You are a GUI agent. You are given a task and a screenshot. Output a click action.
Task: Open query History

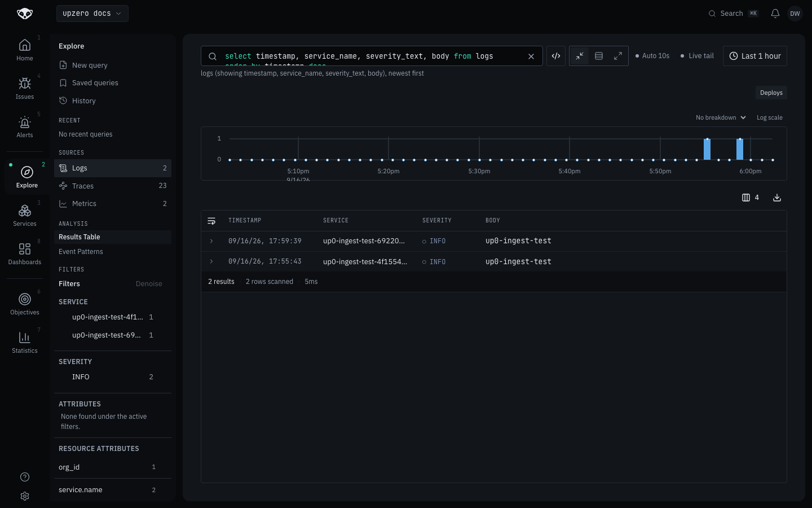pos(113,100)
